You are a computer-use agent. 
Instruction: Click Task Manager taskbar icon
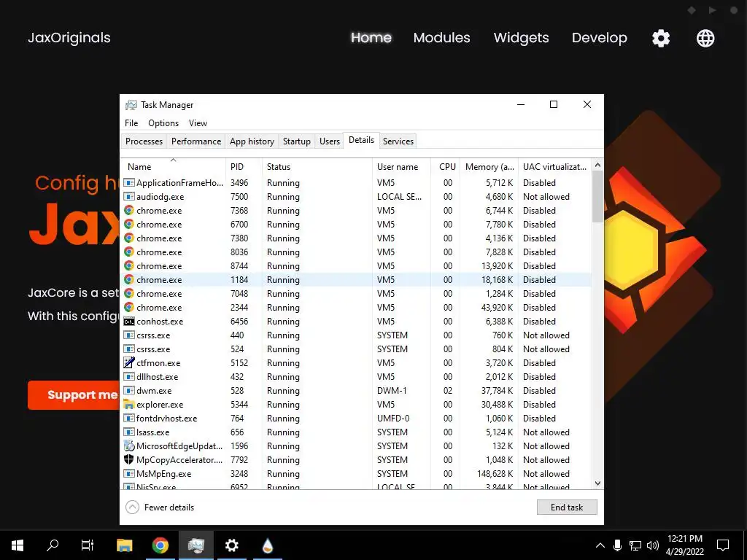(196, 545)
